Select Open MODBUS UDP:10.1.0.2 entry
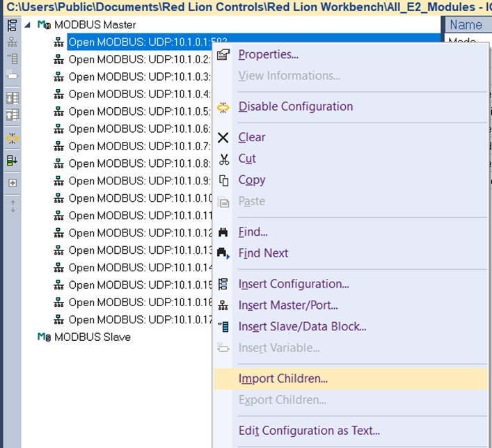This screenshot has height=448, width=492. [x=140, y=59]
